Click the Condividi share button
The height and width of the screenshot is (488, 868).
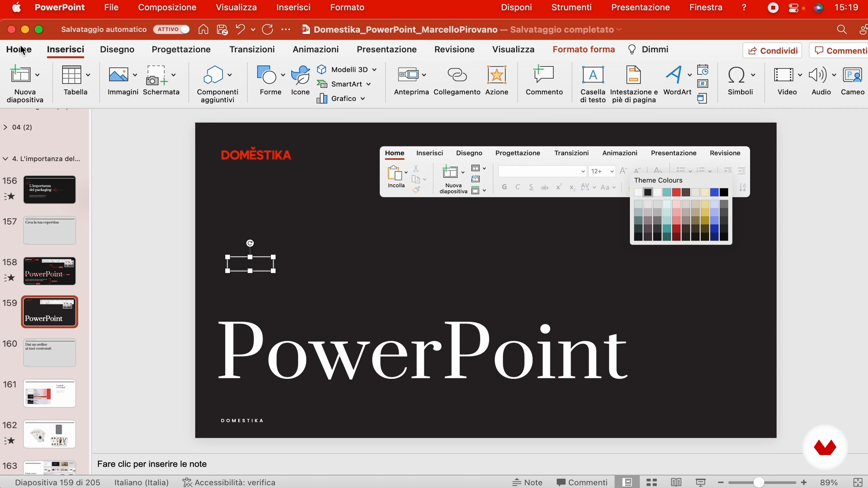pos(772,51)
